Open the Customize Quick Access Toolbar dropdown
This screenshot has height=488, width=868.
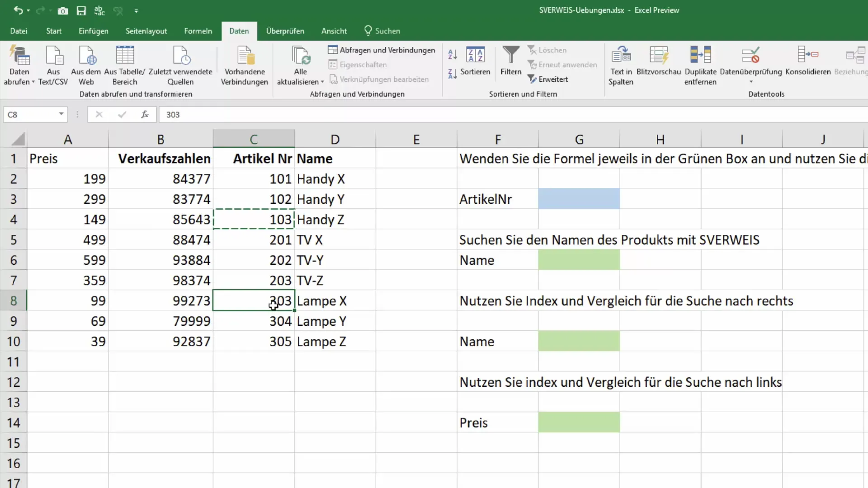(x=136, y=11)
